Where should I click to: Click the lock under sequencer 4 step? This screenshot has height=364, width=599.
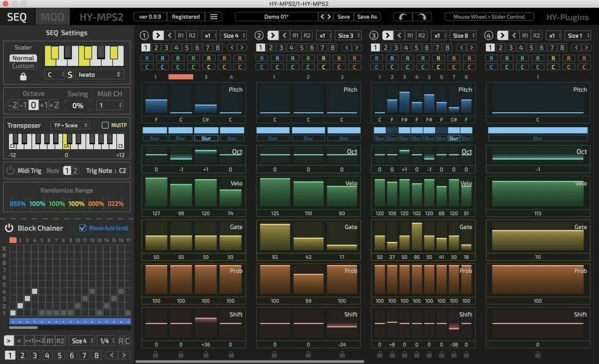point(538,354)
